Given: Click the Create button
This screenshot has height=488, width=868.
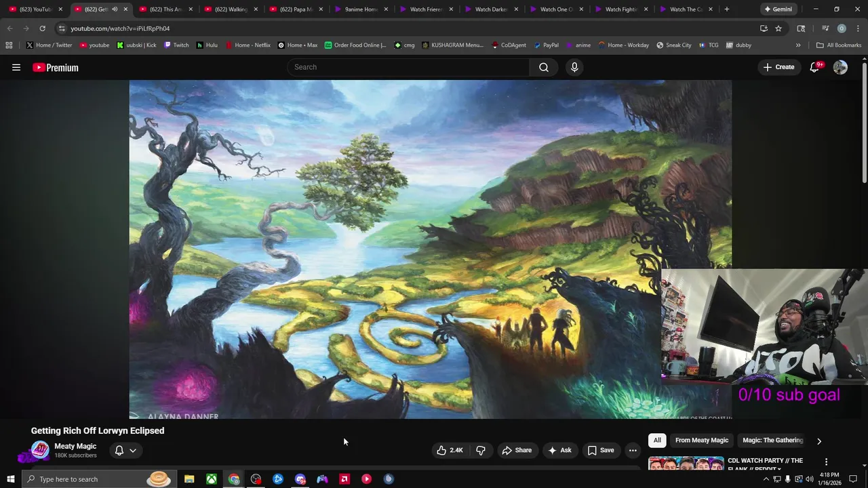Looking at the screenshot, I should (778, 67).
